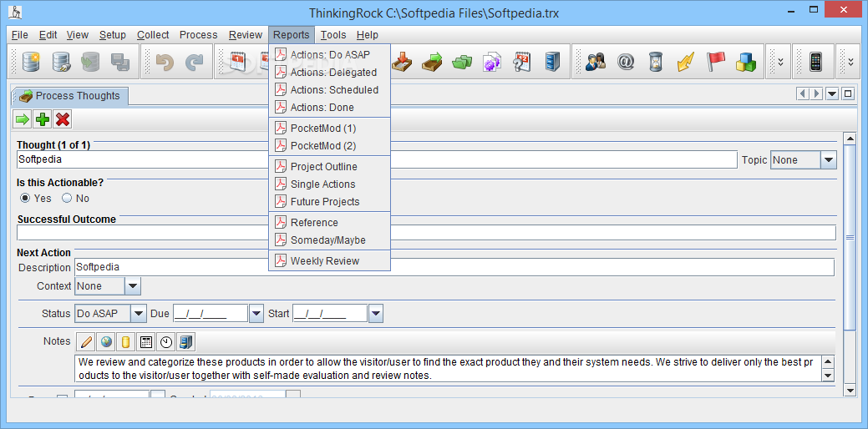Click the green arrow process thought button
The height and width of the screenshot is (429, 868).
[23, 119]
